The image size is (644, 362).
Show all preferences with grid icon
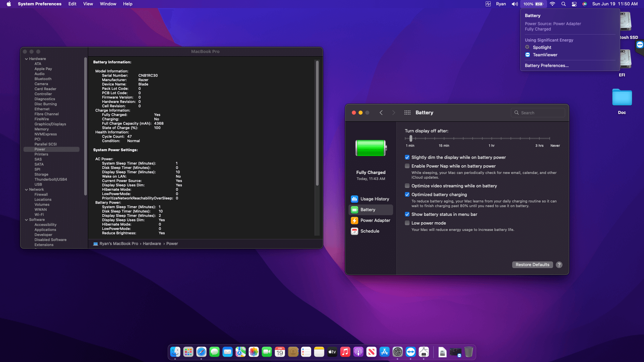[407, 113]
